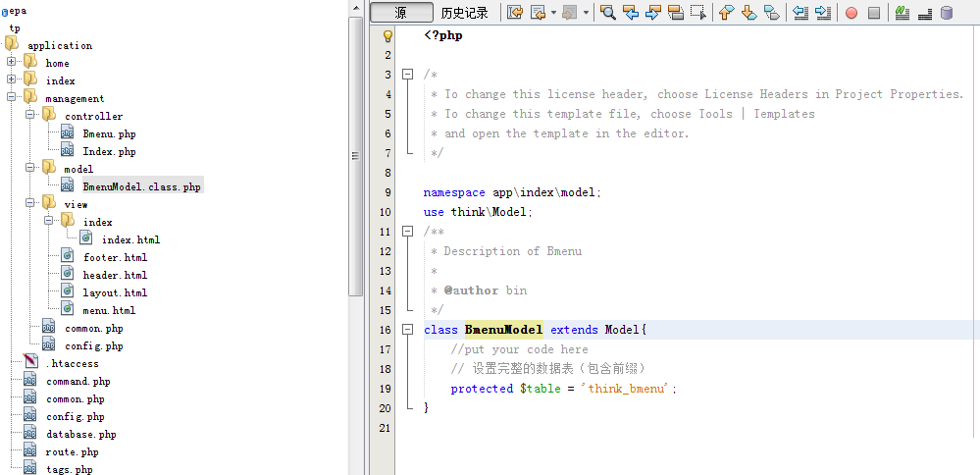Image resolution: width=980 pixels, height=475 pixels.
Task: Click the Find Next Occurrence icon
Action: coord(653,13)
